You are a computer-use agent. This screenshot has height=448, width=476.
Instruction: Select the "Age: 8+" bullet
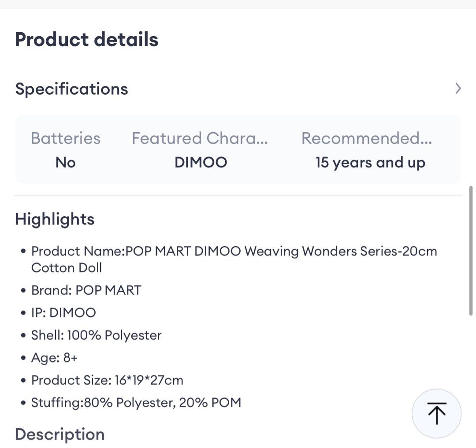pyautogui.click(x=54, y=358)
